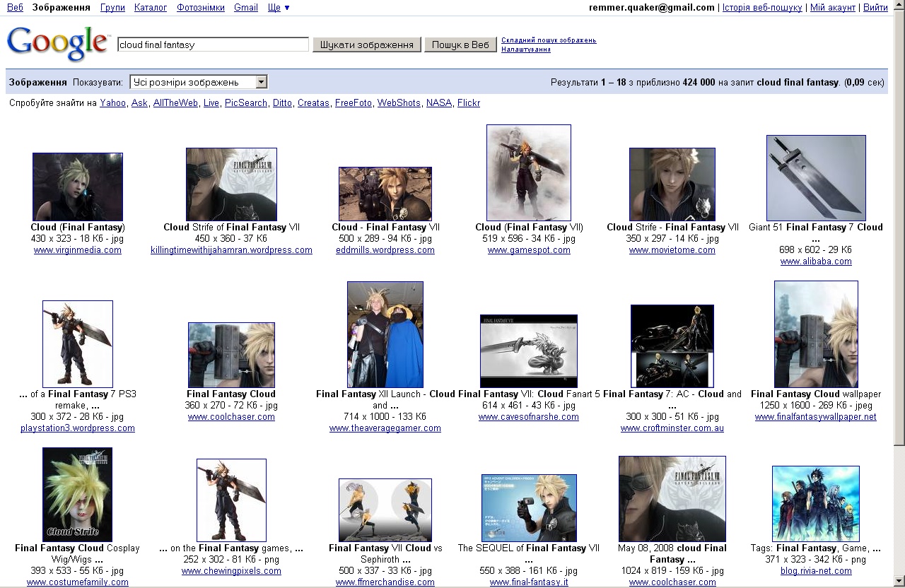Visit www.finalfantasywallpaper.net link
Image resolution: width=905 pixels, height=588 pixels.
(816, 417)
